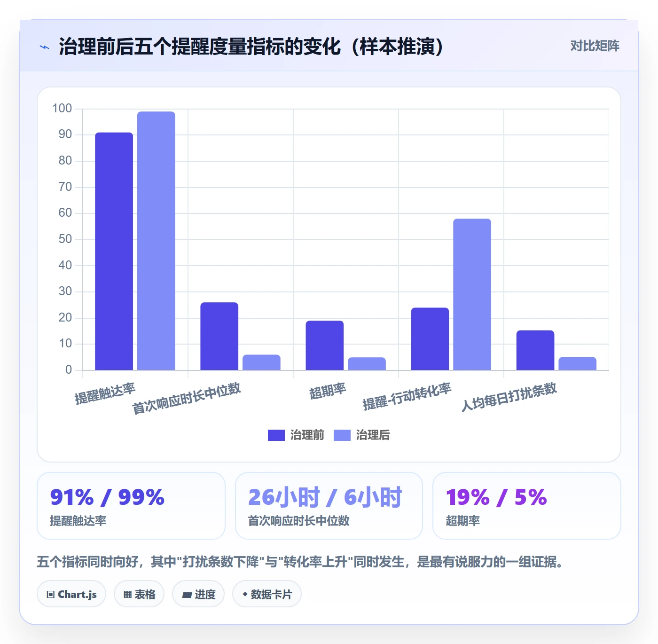
Task: Click the summary sentence starting 五个指标同时向好
Action: click(300, 562)
